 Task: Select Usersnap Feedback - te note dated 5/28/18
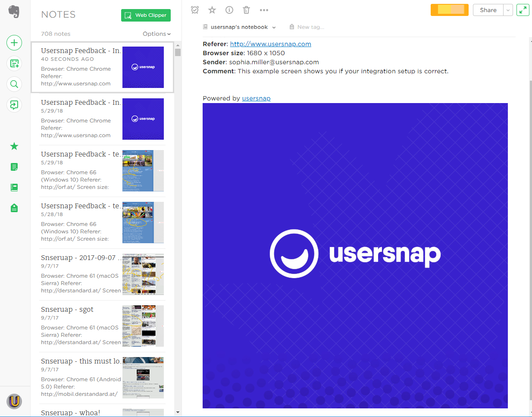103,223
